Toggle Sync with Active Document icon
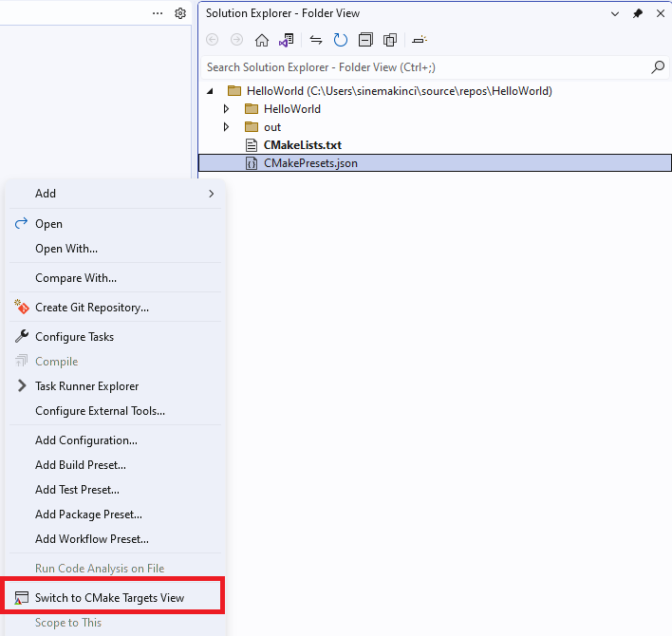Image resolution: width=672 pixels, height=636 pixels. pos(316,40)
